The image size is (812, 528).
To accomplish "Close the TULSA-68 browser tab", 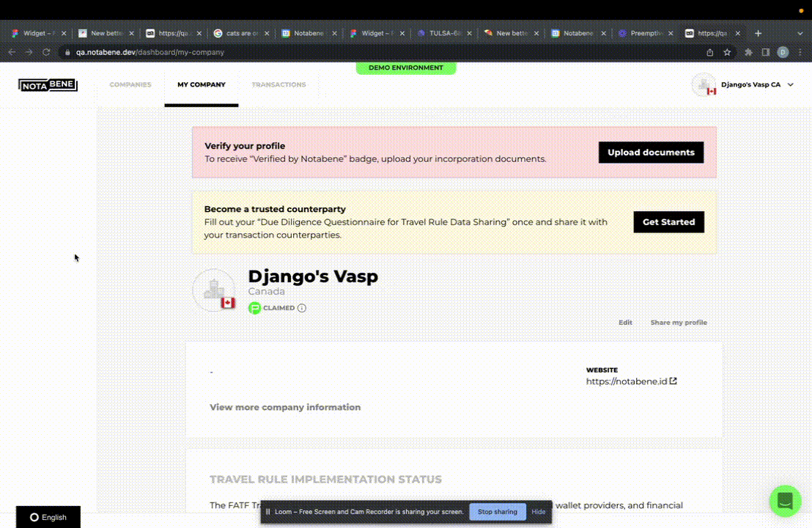I will pyautogui.click(x=469, y=33).
